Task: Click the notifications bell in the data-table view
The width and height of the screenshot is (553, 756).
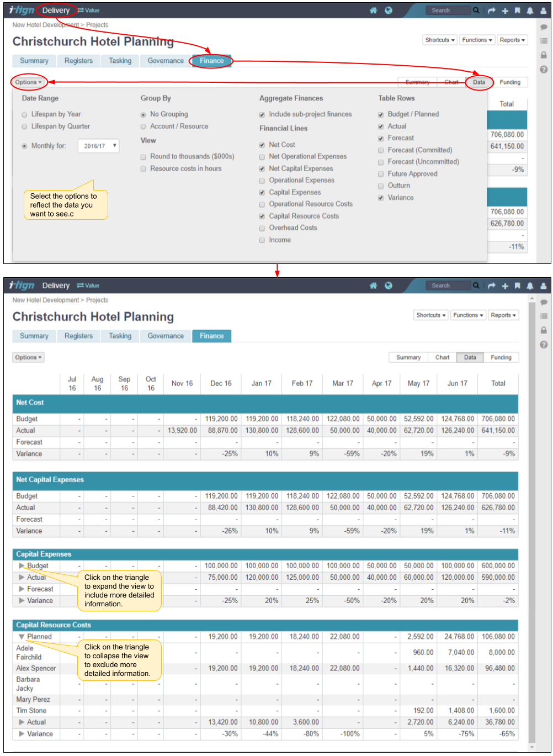Action: [x=530, y=286]
